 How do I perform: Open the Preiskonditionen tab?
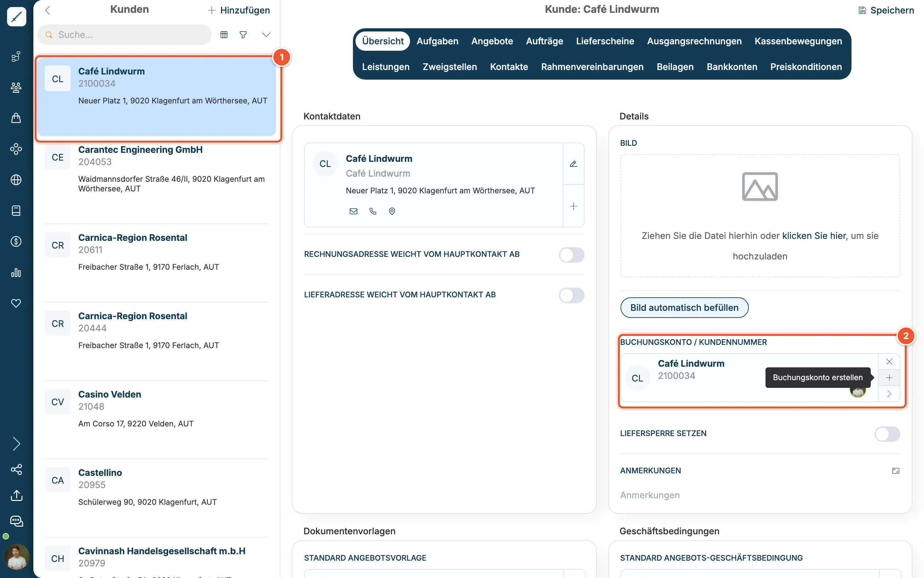tap(806, 67)
